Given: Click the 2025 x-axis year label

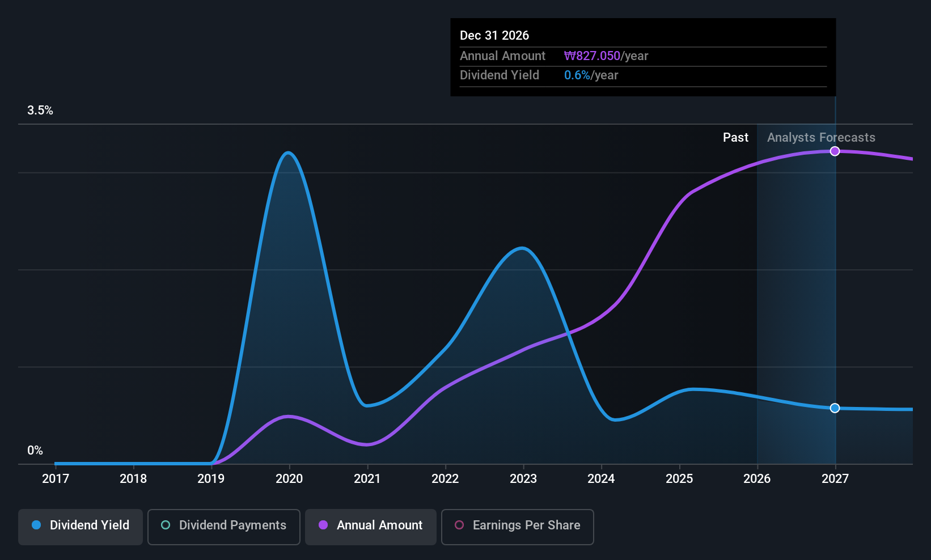Looking at the screenshot, I should (679, 479).
